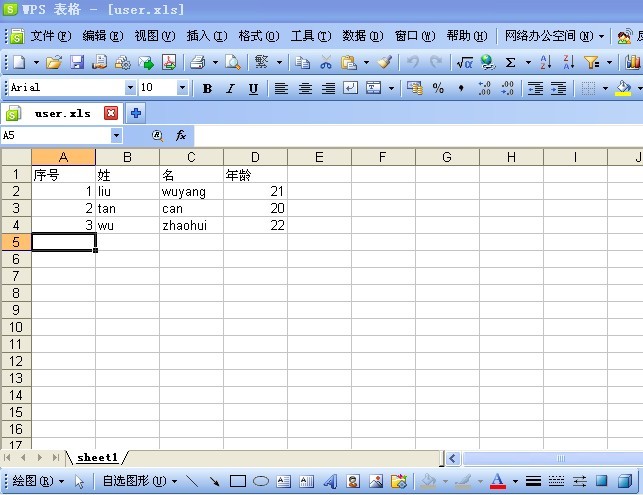Align text left
This screenshot has width=643, height=495.
pyautogui.click(x=281, y=88)
